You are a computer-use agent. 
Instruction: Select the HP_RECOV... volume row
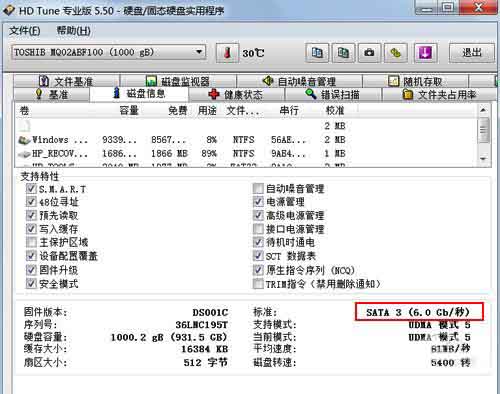(246, 154)
